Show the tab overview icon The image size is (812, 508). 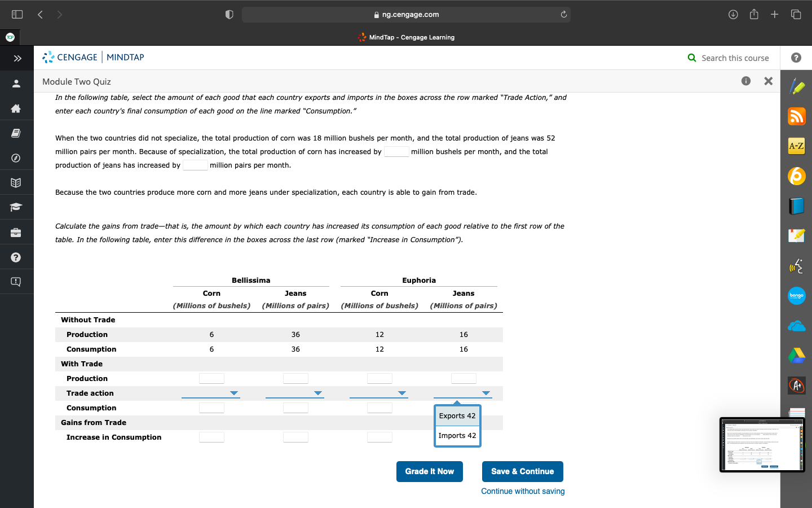(x=796, y=14)
